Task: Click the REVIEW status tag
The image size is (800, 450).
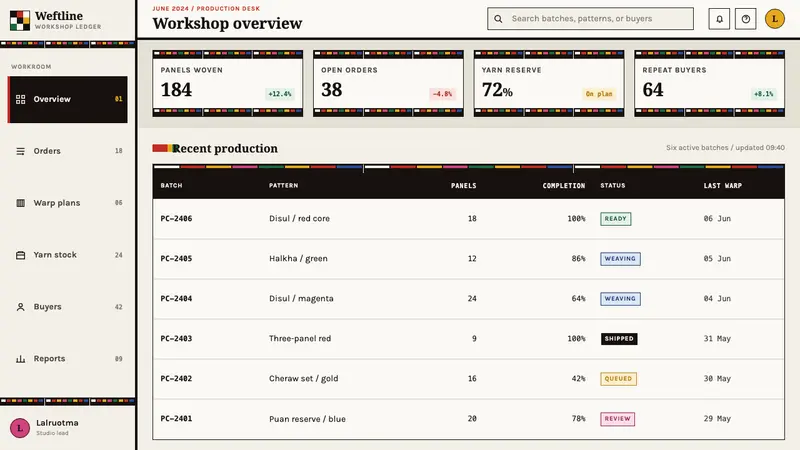Action: (x=618, y=419)
